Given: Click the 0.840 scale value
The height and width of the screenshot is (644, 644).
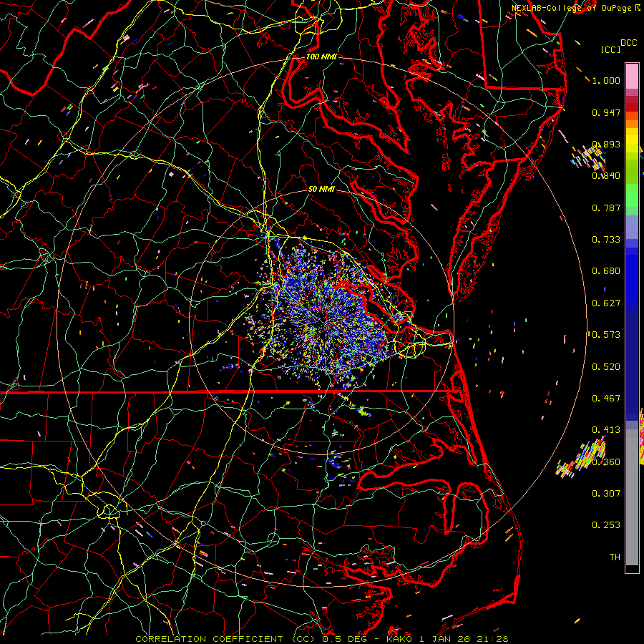Looking at the screenshot, I should (606, 176).
